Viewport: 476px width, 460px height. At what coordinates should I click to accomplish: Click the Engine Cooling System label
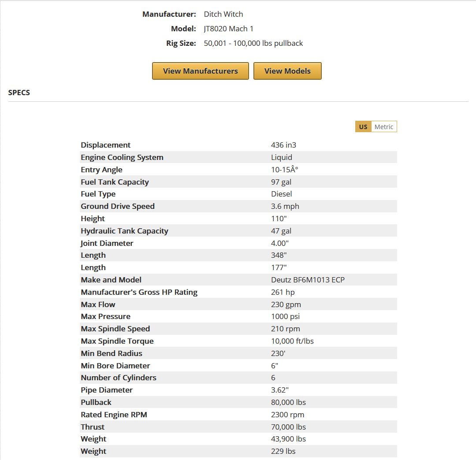[122, 157]
